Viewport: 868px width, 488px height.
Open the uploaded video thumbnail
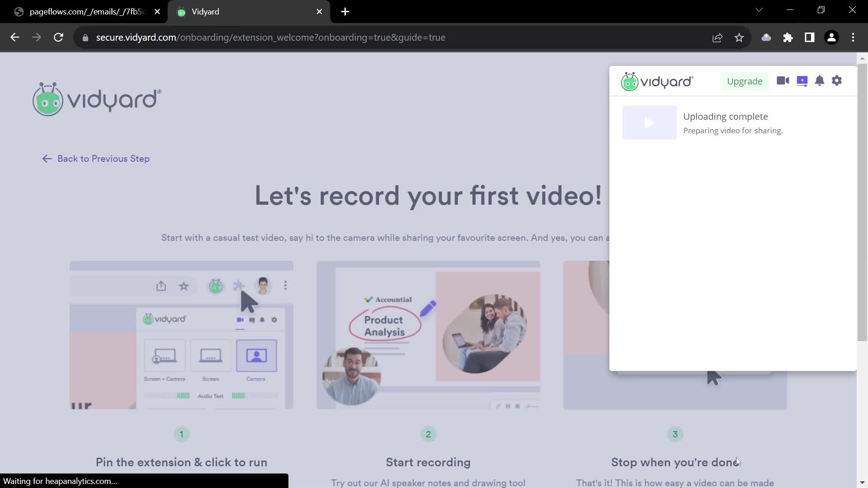point(649,123)
